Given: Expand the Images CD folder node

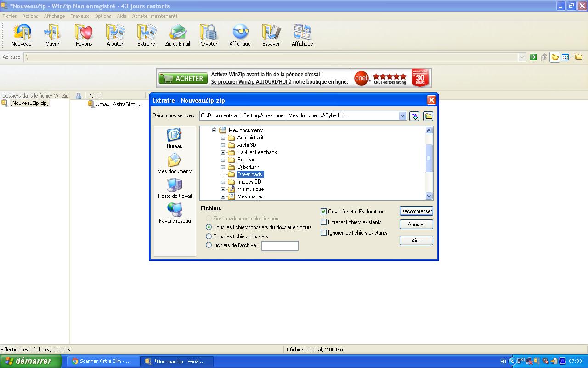Looking at the screenshot, I should point(223,182).
